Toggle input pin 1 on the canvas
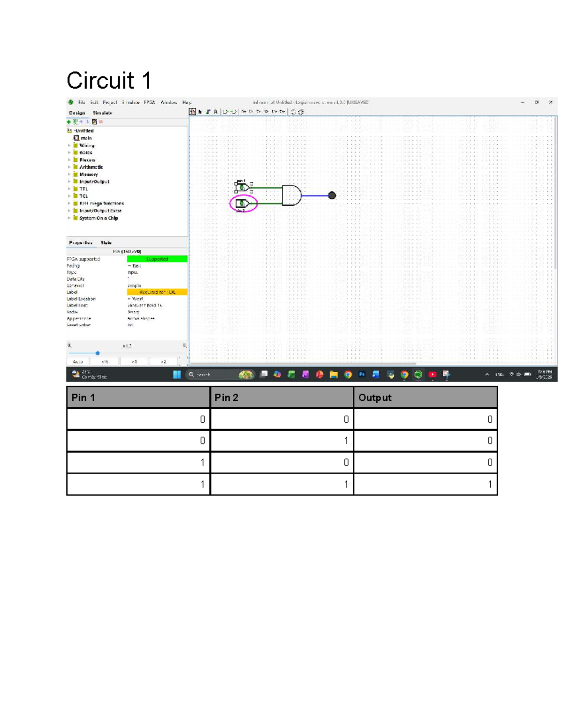Viewport: 563px width, 728px height. click(242, 188)
